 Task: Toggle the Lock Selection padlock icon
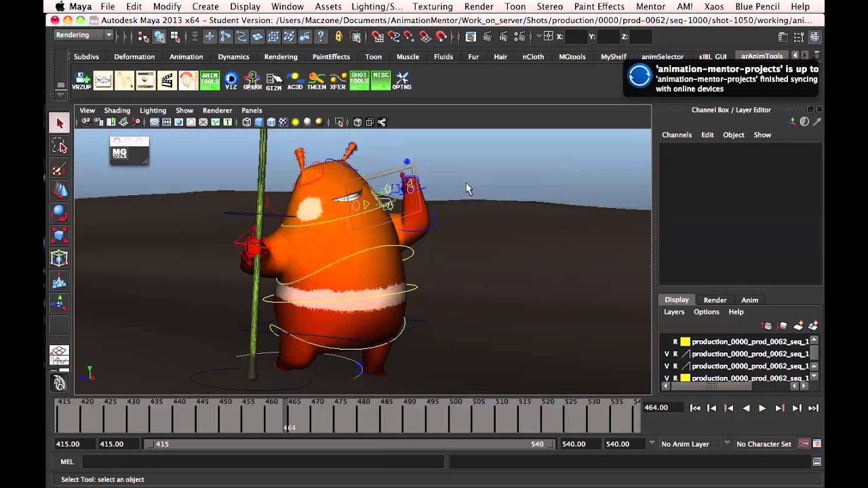(x=339, y=37)
